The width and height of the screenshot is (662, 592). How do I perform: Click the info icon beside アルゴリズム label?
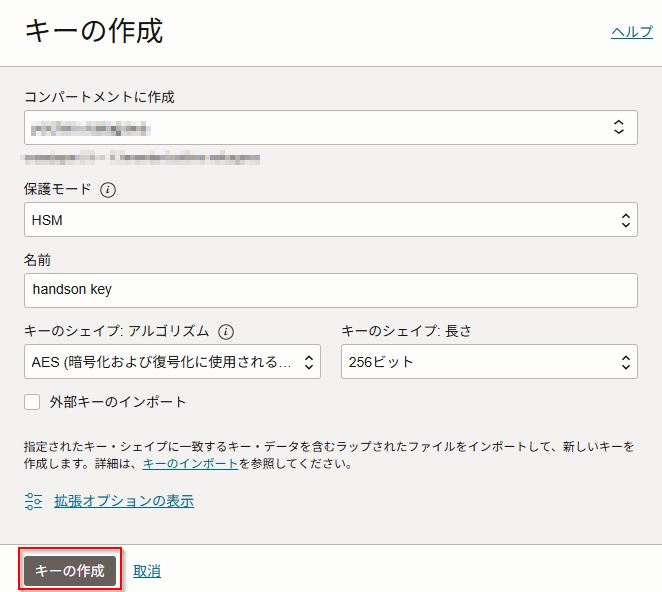(226, 331)
